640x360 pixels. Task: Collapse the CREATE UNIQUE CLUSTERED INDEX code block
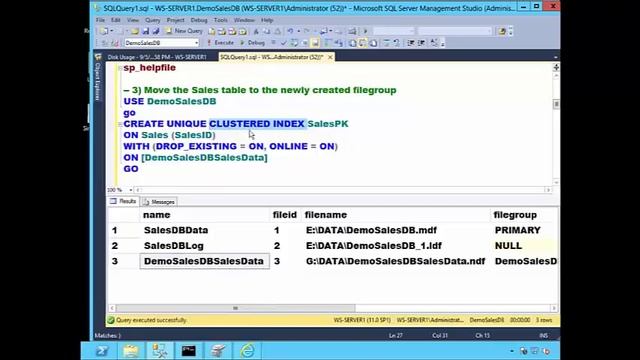pos(120,124)
